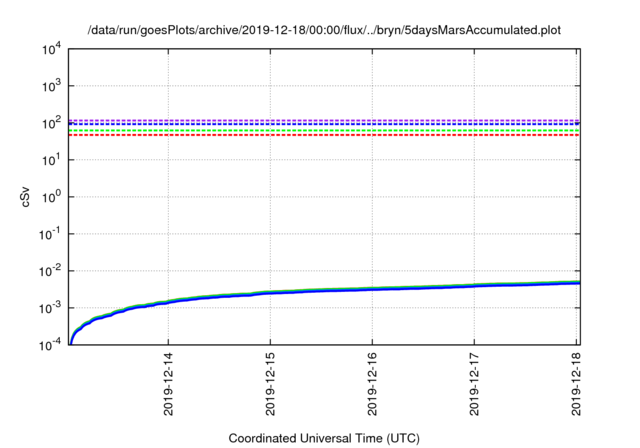The image size is (640, 448).
Task: Click the 2019-12-16 date tick label
Action: 372,384
